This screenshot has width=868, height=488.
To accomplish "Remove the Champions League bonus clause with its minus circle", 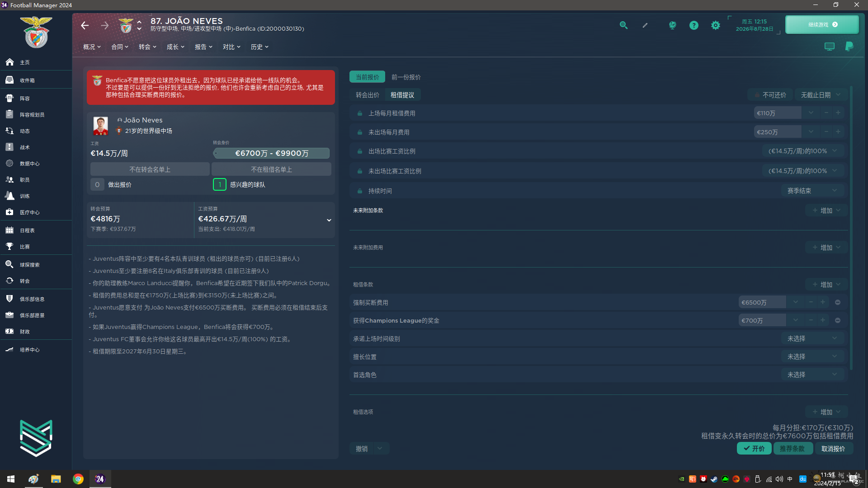I will point(838,320).
